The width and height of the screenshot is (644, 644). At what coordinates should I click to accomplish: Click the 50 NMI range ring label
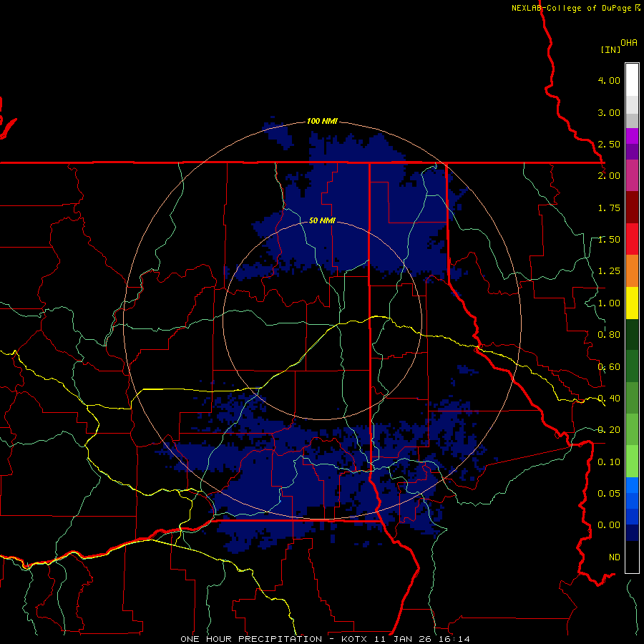click(x=322, y=220)
